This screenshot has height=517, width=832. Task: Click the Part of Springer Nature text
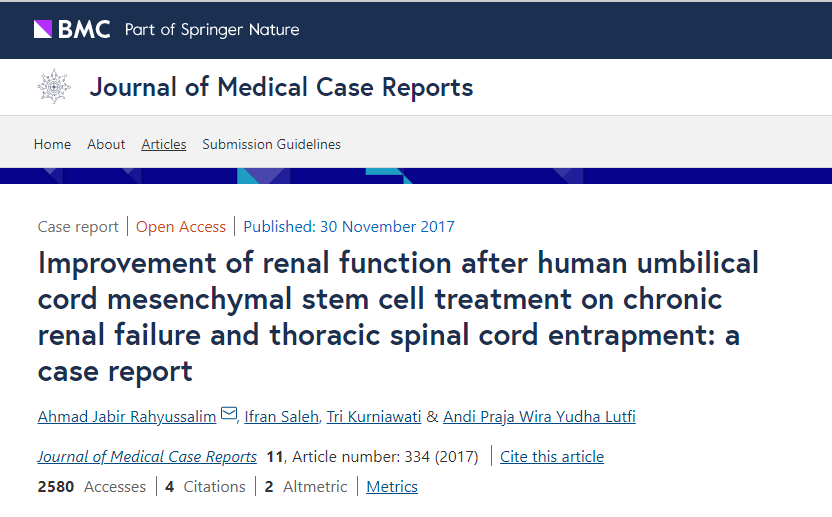point(212,29)
